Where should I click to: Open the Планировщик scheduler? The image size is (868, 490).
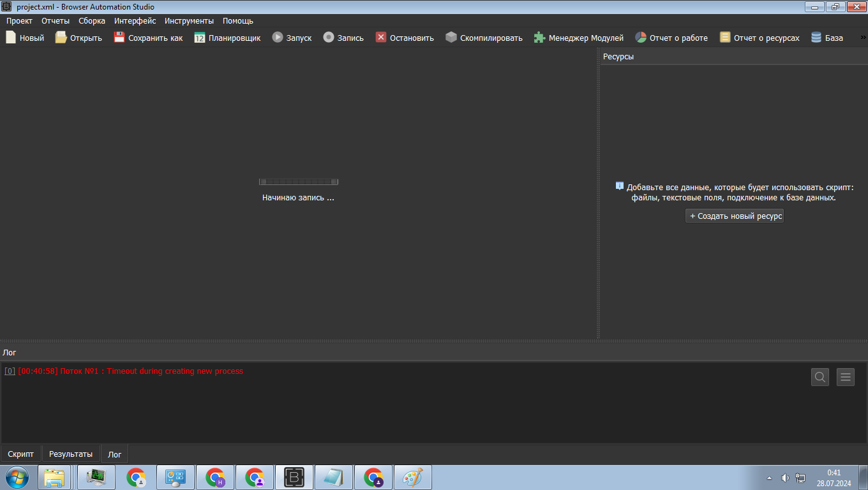click(200, 38)
